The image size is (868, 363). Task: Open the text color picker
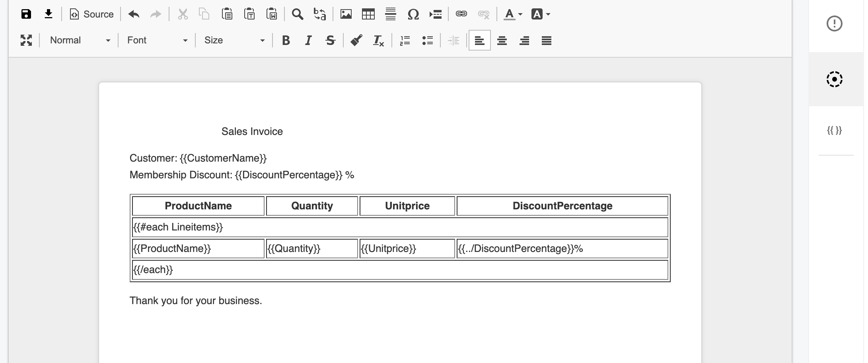[x=512, y=14]
